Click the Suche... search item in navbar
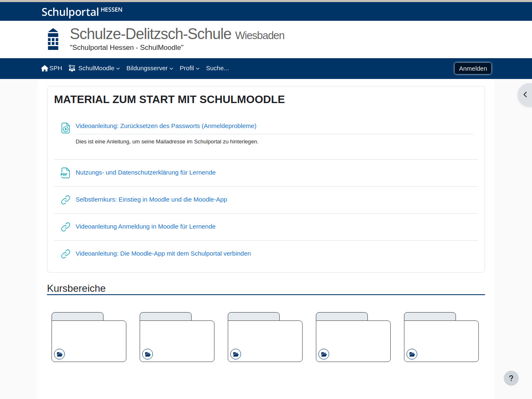The width and height of the screenshot is (532, 399). pyautogui.click(x=217, y=68)
